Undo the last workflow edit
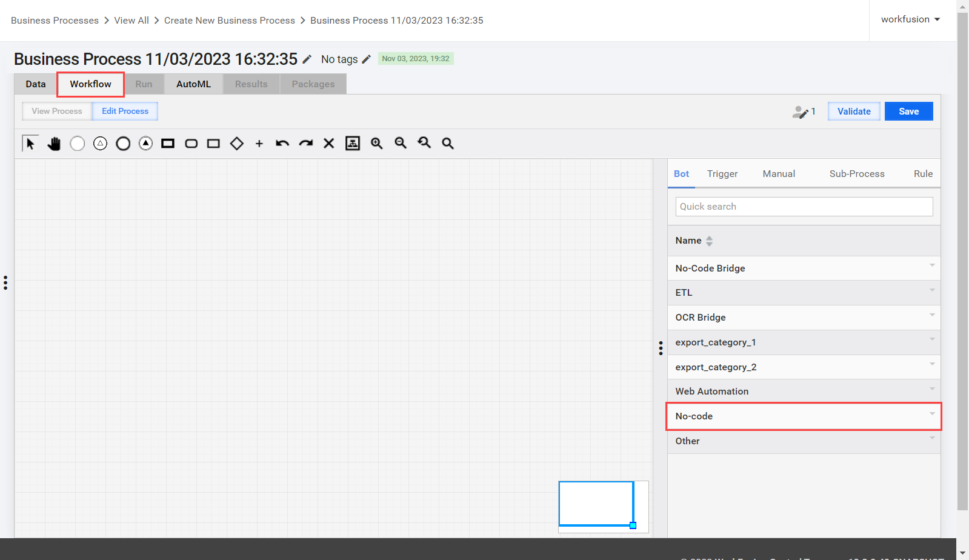 [282, 144]
